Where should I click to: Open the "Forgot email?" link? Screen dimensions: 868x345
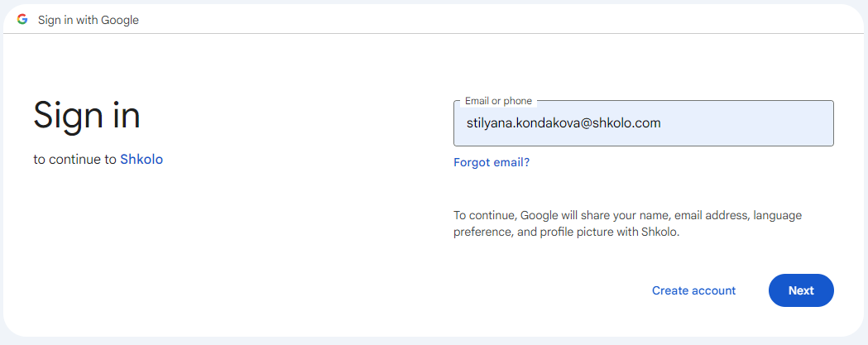(x=492, y=162)
